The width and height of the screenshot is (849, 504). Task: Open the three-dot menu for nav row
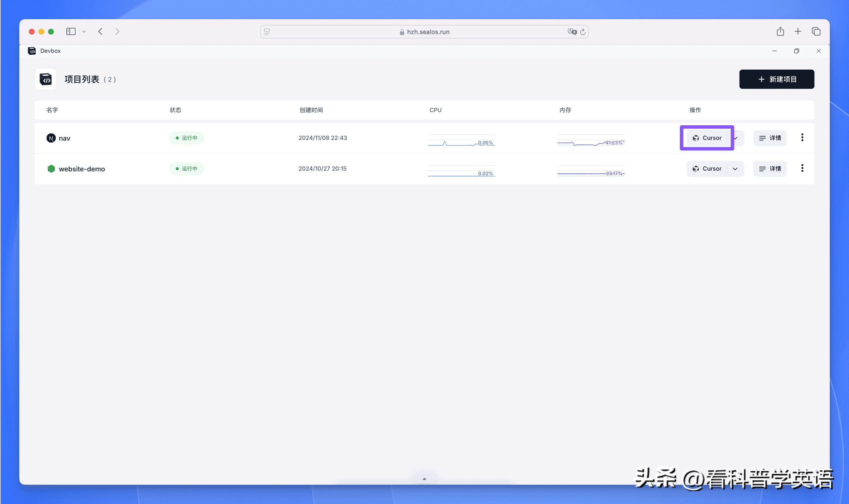click(802, 137)
